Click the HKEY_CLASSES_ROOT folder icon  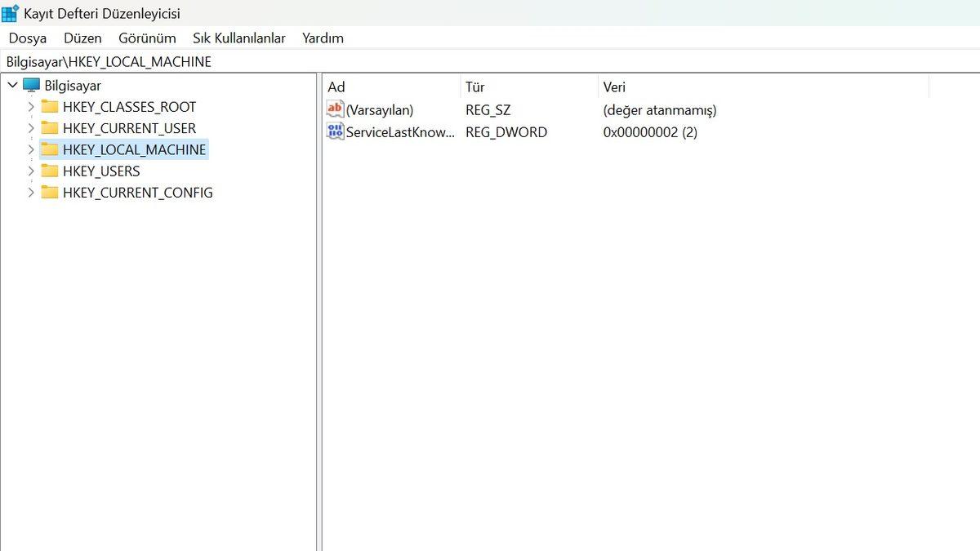pyautogui.click(x=51, y=106)
